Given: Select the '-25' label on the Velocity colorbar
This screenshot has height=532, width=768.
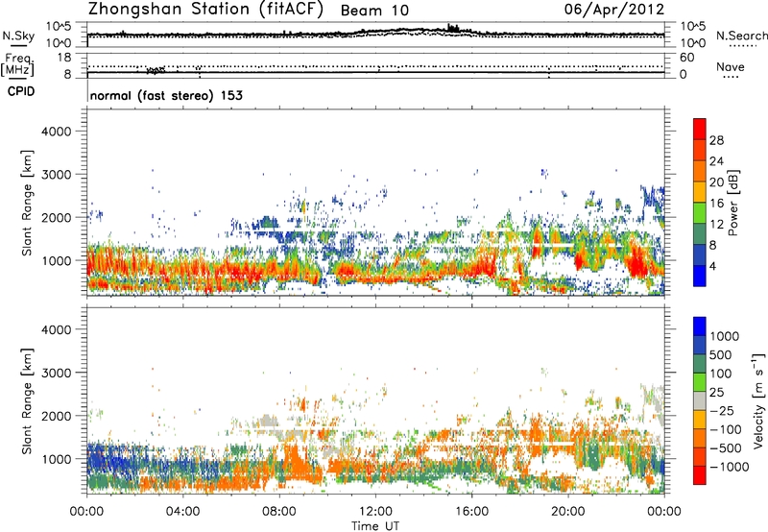Looking at the screenshot, I should [x=722, y=411].
